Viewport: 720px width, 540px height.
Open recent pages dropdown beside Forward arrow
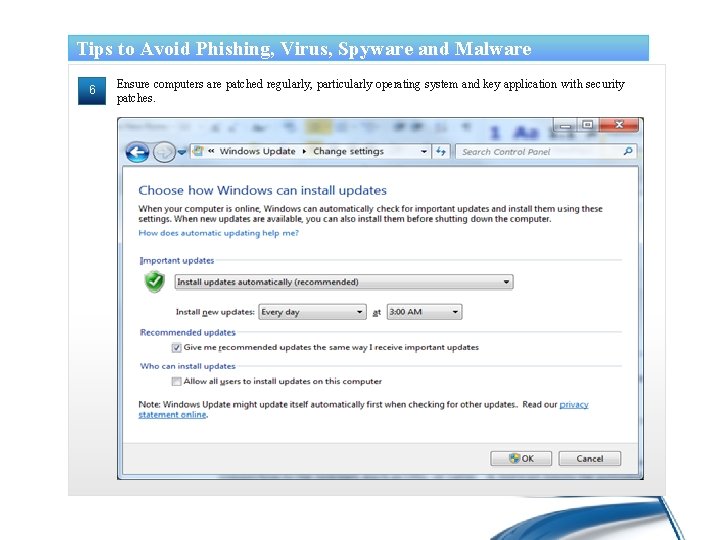(182, 152)
